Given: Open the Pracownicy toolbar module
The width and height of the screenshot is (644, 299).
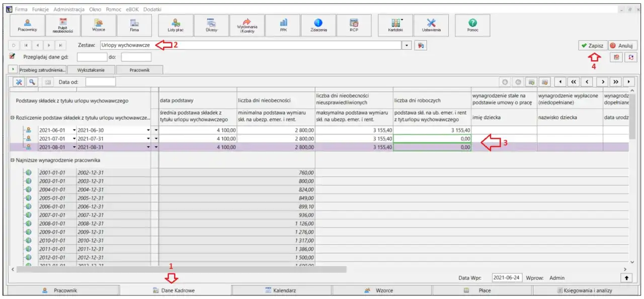Looking at the screenshot, I should click(x=27, y=25).
